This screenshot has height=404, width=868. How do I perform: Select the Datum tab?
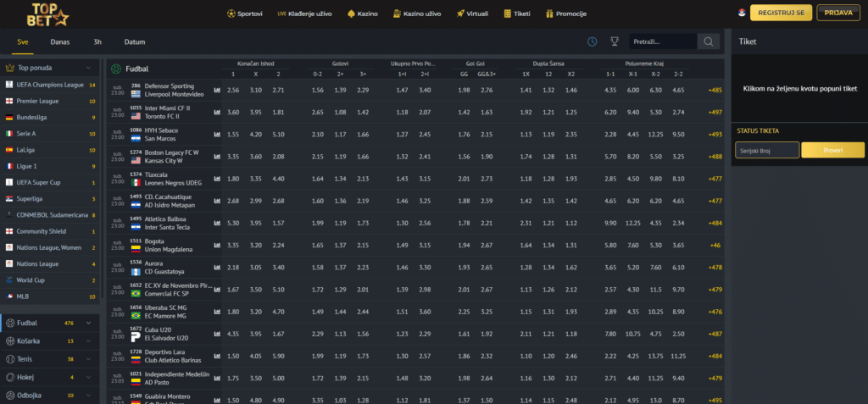click(135, 42)
